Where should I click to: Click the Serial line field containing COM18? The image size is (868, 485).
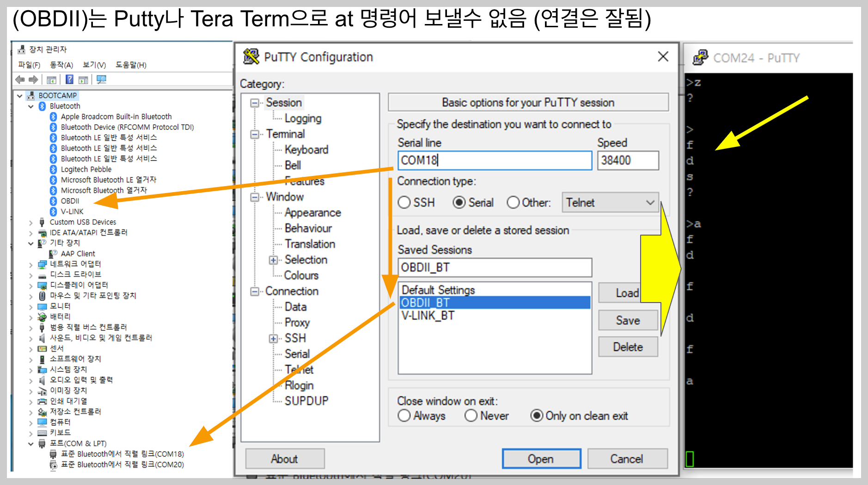tap(495, 160)
